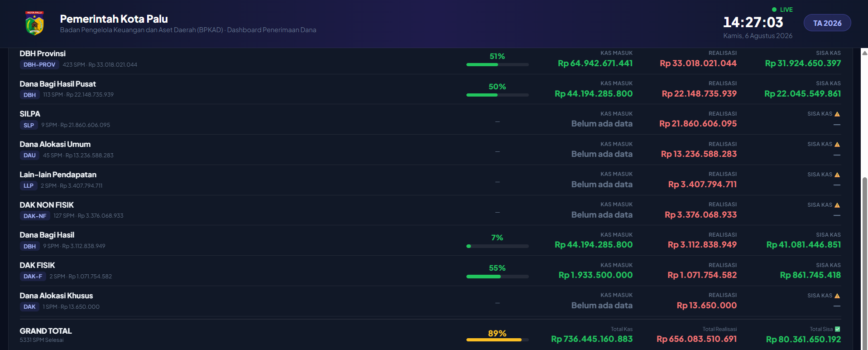This screenshot has height=350, width=868.
Task: Click the Dana Alokasi Khusus warning triangle
Action: tap(837, 296)
